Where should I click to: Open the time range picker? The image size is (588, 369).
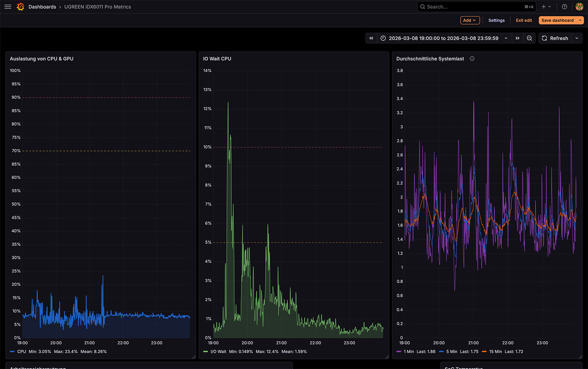click(443, 38)
